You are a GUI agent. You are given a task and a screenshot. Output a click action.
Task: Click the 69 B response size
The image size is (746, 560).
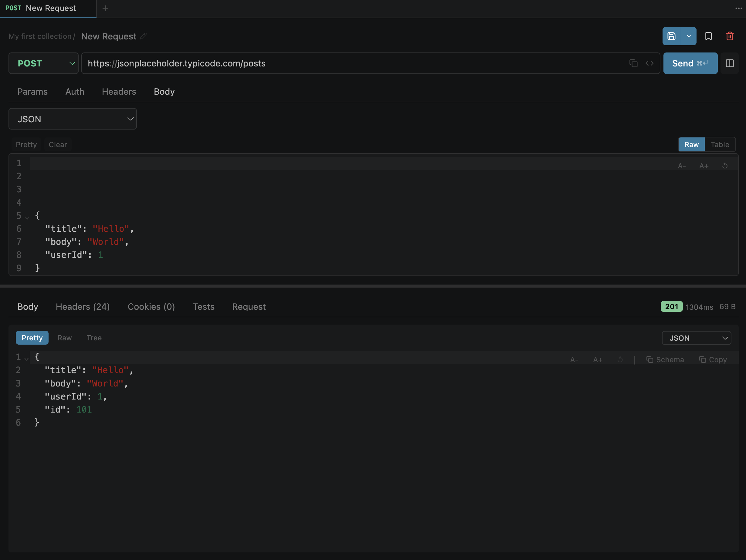click(x=727, y=307)
